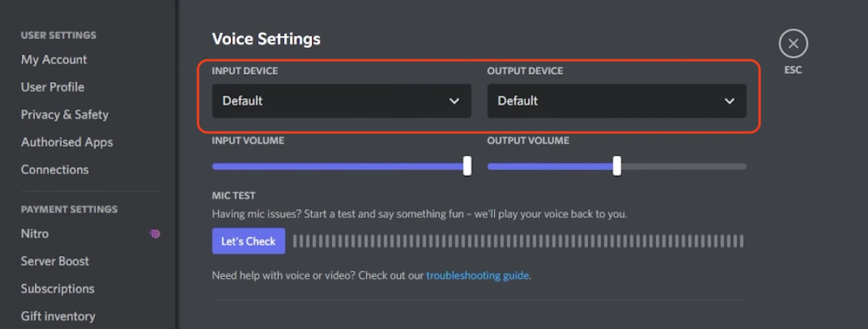
Task: Expand the Input Device chevron arrow
Action: click(454, 101)
